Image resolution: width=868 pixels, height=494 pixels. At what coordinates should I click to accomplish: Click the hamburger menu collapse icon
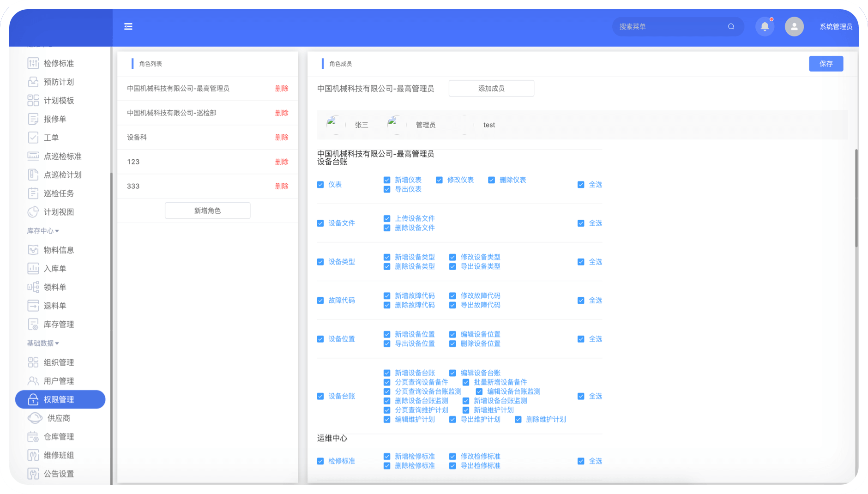click(x=128, y=27)
